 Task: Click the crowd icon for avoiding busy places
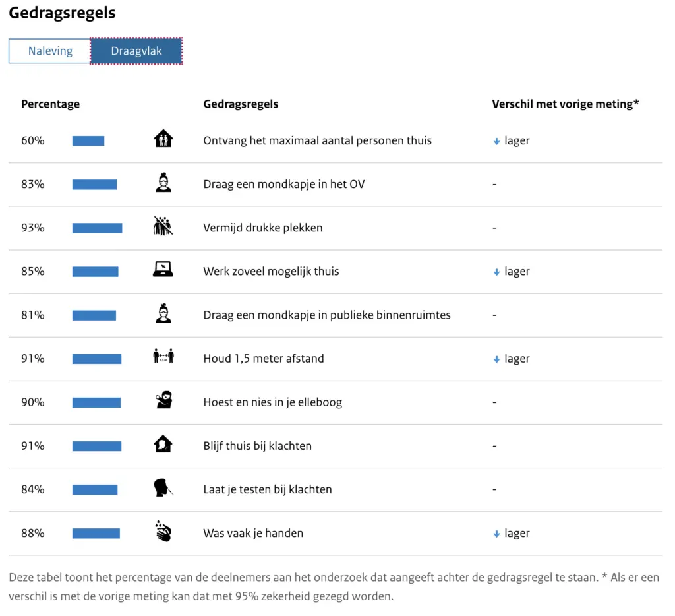tap(163, 227)
